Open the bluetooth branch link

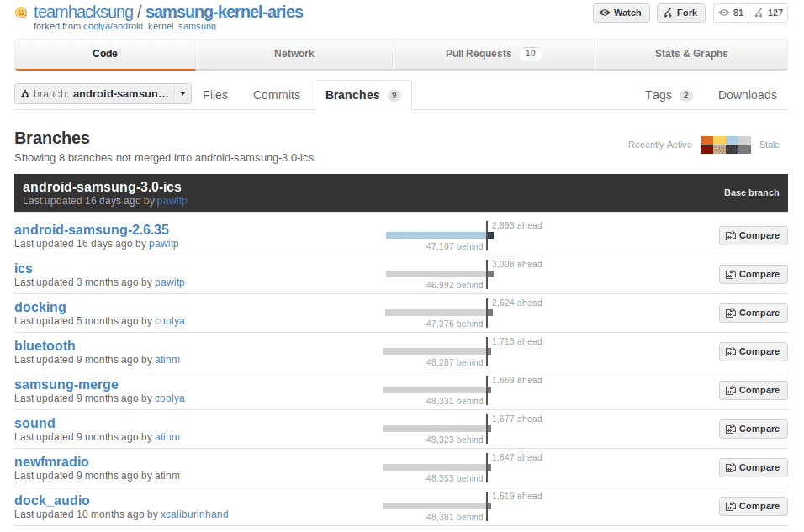point(45,346)
